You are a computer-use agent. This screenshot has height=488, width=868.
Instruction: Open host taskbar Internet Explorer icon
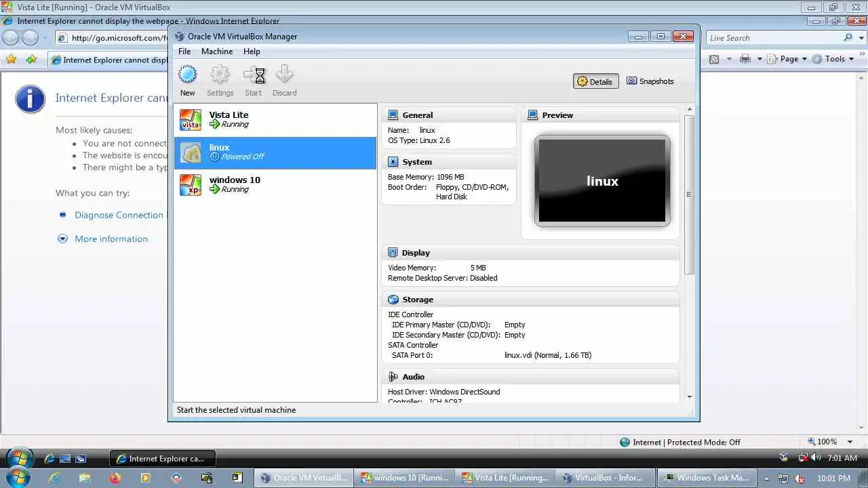coord(54,478)
